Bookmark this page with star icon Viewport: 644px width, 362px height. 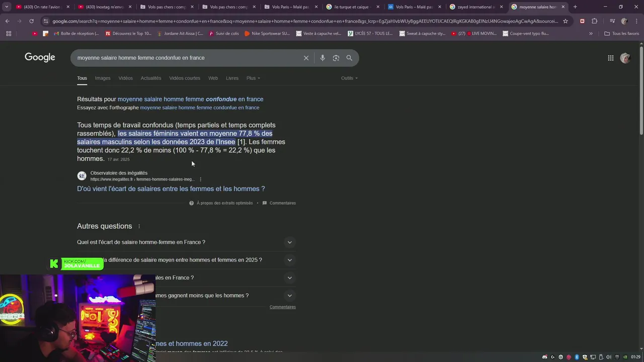point(566,21)
